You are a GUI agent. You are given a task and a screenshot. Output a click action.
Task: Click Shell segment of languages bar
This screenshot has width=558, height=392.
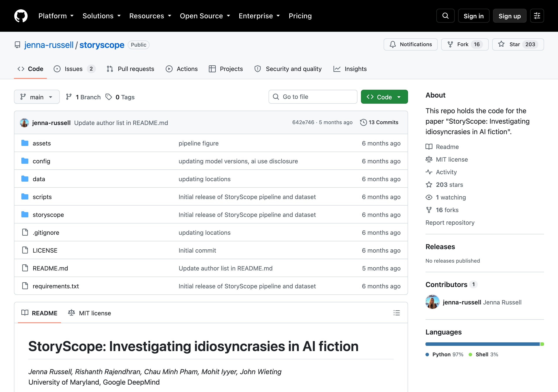pos(542,344)
